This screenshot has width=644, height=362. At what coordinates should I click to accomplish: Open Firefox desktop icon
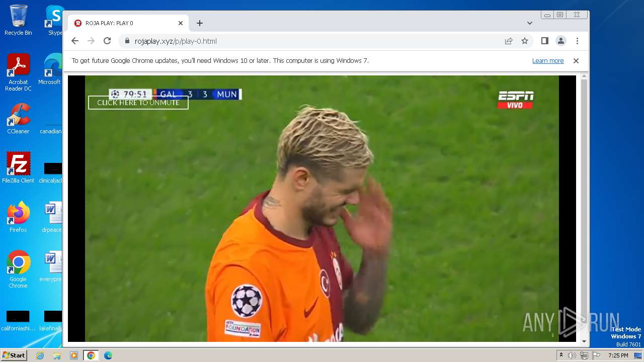click(18, 217)
